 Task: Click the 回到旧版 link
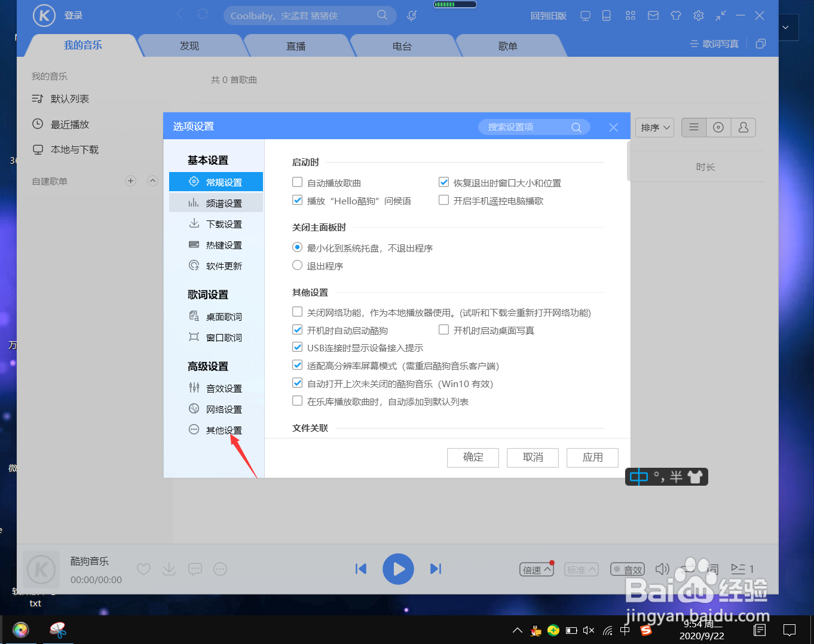click(x=548, y=16)
